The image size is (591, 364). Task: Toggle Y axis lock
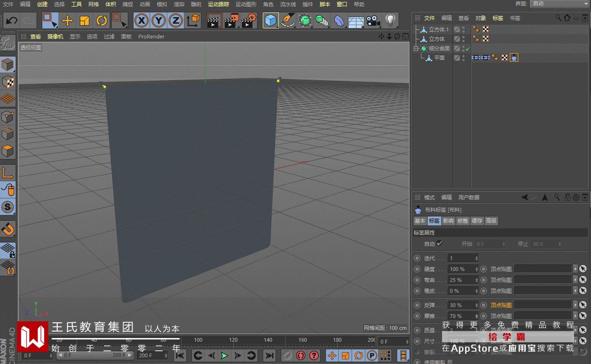coord(159,20)
